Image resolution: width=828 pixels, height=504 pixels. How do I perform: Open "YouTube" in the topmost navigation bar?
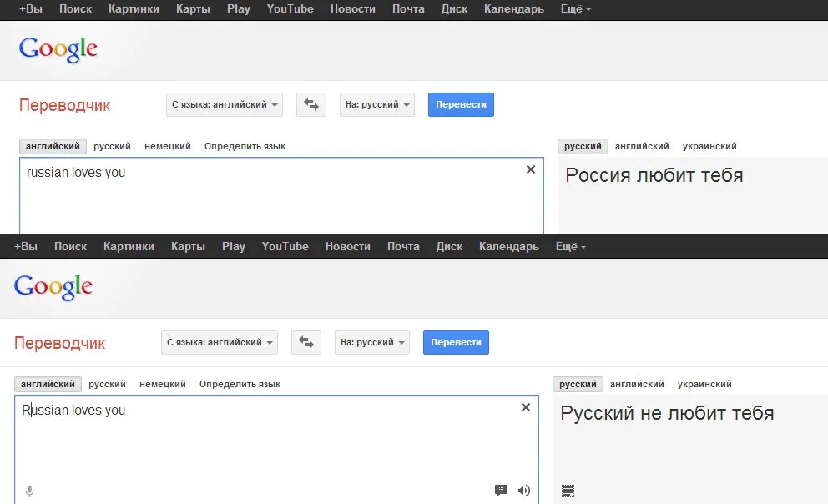point(290,9)
